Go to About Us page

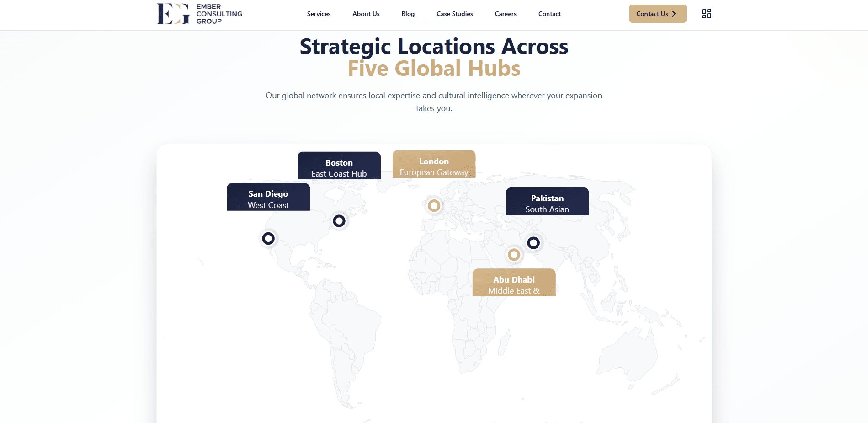366,14
